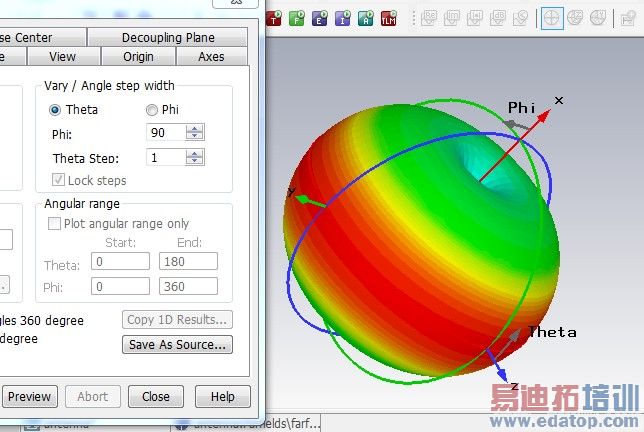The height and width of the screenshot is (432, 644).
Task: Enable Plot angular range only
Action: (x=54, y=224)
